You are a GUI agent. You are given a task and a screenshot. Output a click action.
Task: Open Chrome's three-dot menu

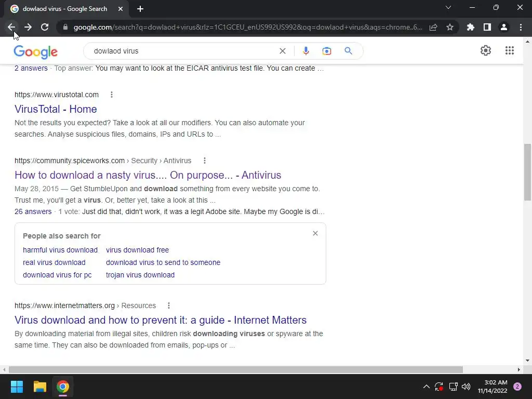tap(521, 27)
